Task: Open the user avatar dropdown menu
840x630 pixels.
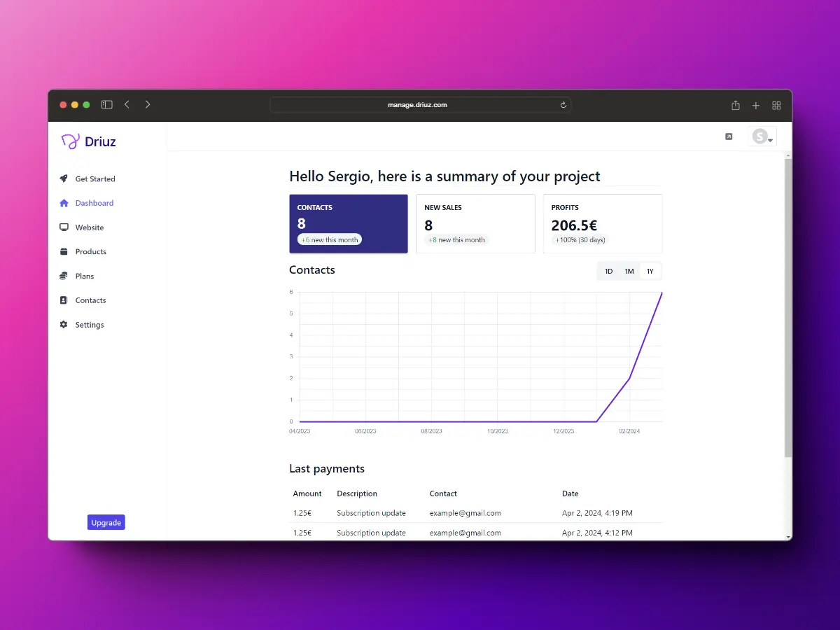Action: tap(762, 136)
